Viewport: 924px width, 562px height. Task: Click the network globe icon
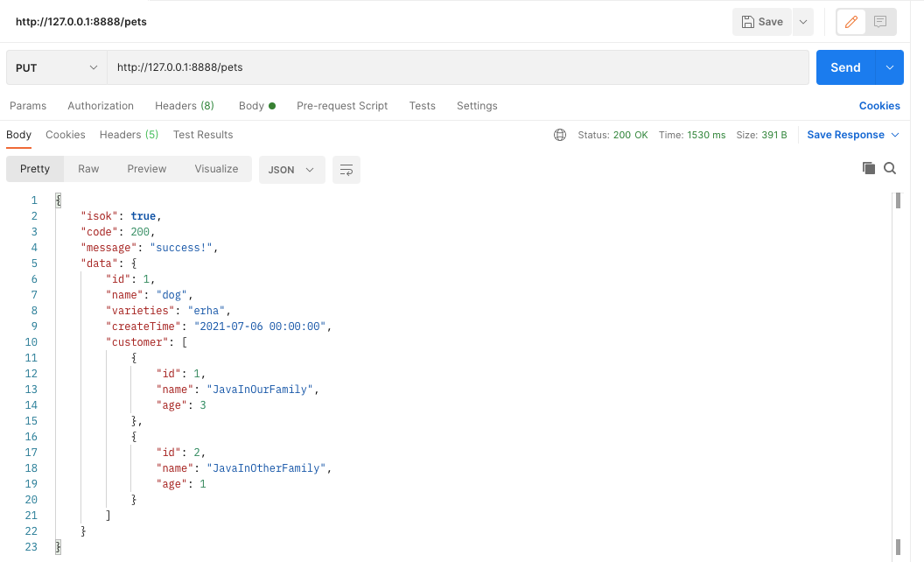(x=560, y=135)
